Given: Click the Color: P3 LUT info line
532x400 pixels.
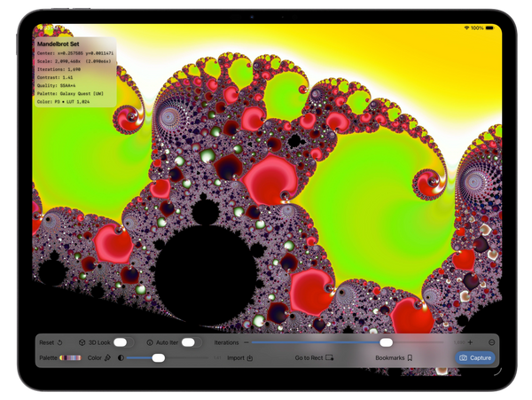Looking at the screenshot, I should coord(63,102).
